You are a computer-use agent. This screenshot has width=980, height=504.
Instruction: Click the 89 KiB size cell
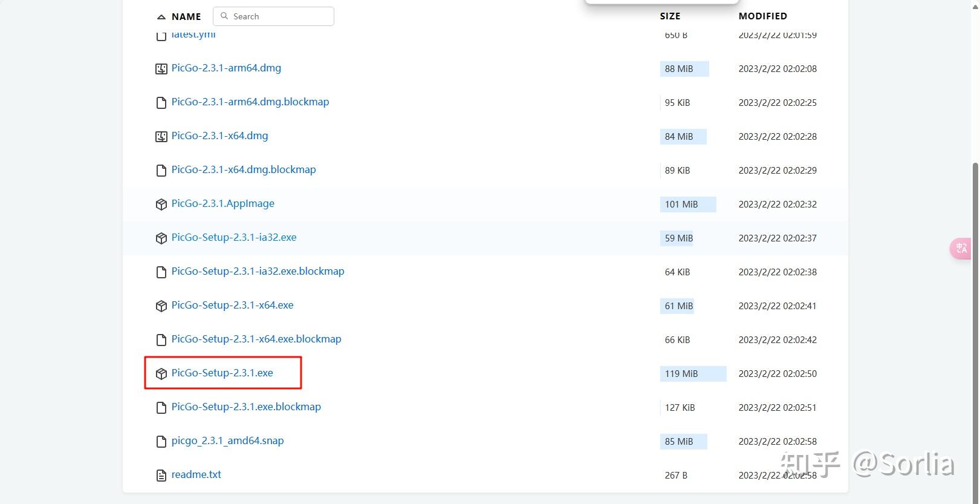pyautogui.click(x=677, y=171)
